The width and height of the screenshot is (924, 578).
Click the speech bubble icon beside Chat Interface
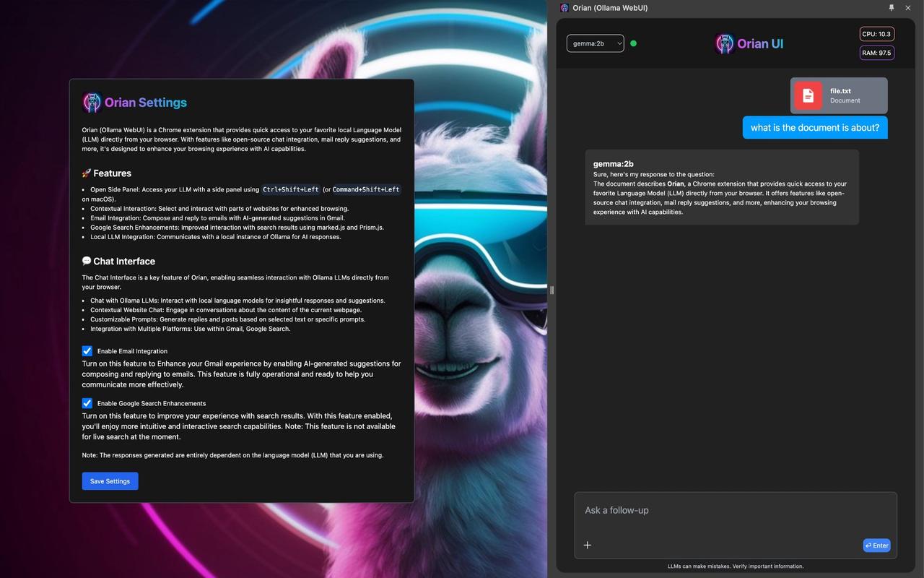tap(87, 261)
